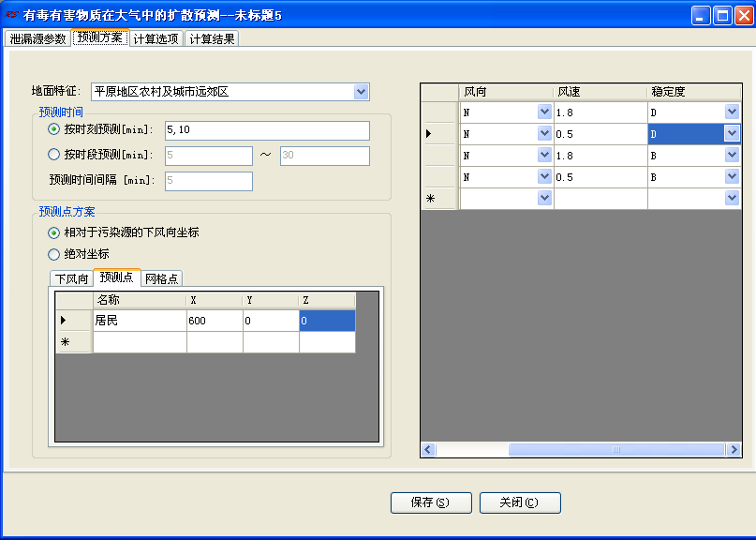The height and width of the screenshot is (540, 756).
Task: Click the 按时段预测 end field showing 30
Action: (325, 156)
